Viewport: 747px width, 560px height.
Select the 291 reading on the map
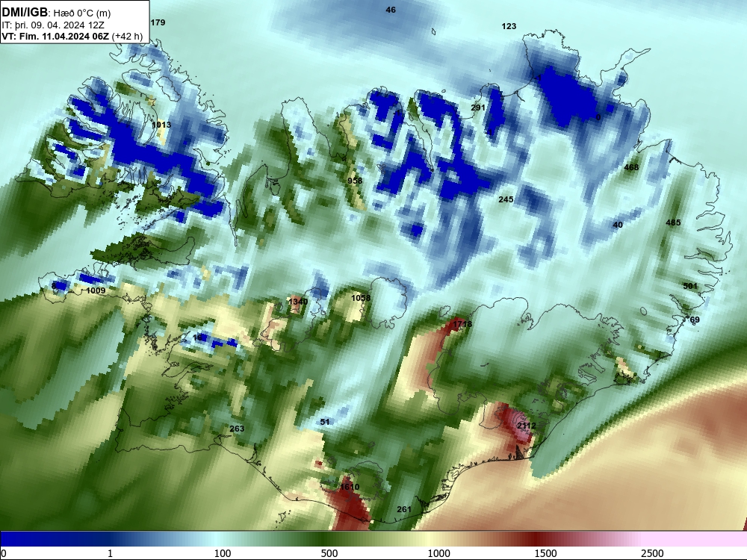coord(478,108)
